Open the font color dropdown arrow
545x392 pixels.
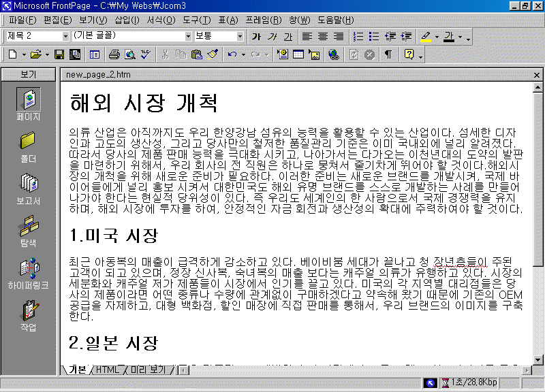tap(461, 37)
